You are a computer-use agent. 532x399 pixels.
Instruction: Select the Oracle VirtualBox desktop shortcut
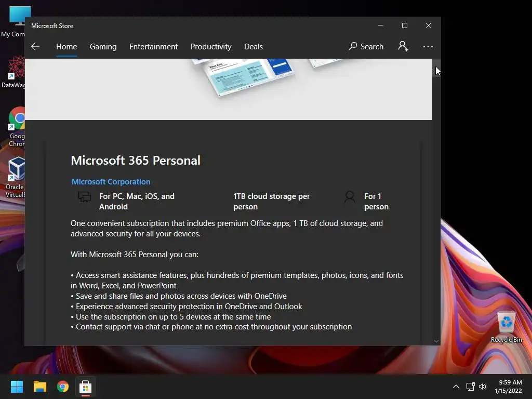15,178
